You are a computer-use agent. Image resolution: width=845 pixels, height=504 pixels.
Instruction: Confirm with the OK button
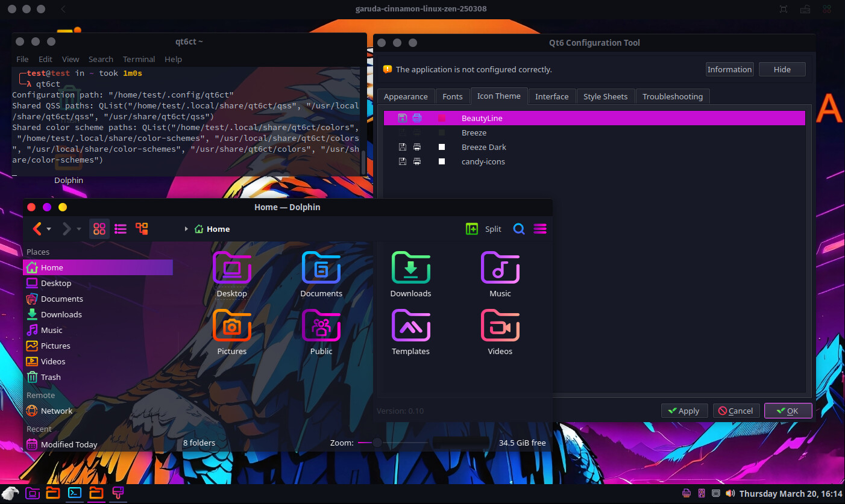(x=788, y=411)
